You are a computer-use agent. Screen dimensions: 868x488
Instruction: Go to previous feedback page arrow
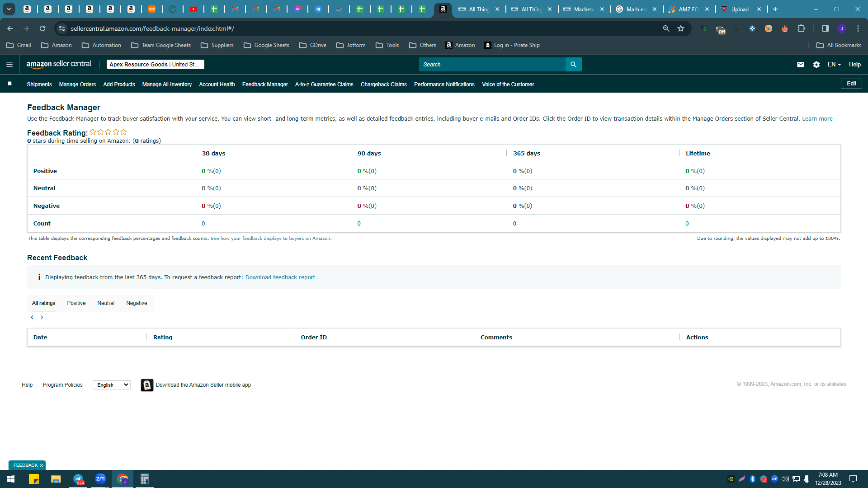tap(32, 318)
